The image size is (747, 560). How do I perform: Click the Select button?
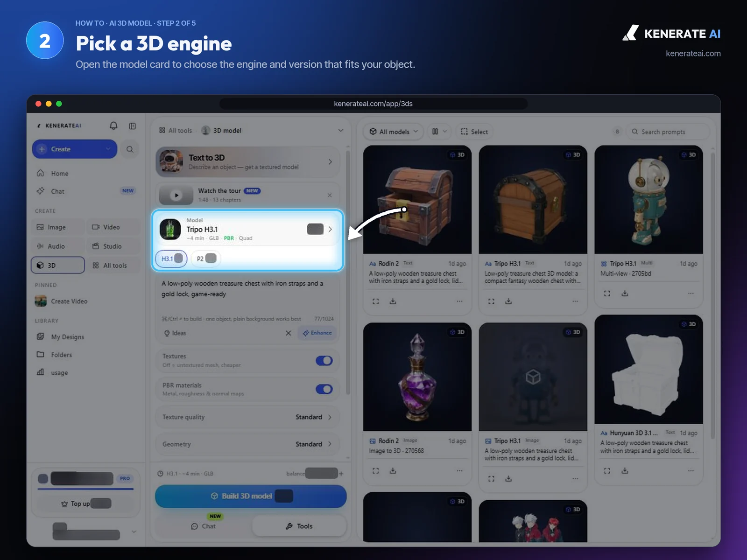pos(474,132)
